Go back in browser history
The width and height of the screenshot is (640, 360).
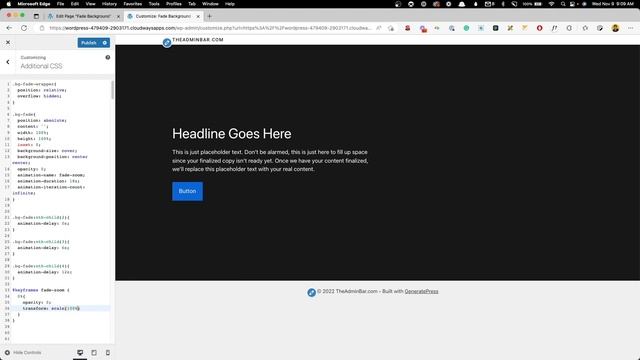point(9,28)
